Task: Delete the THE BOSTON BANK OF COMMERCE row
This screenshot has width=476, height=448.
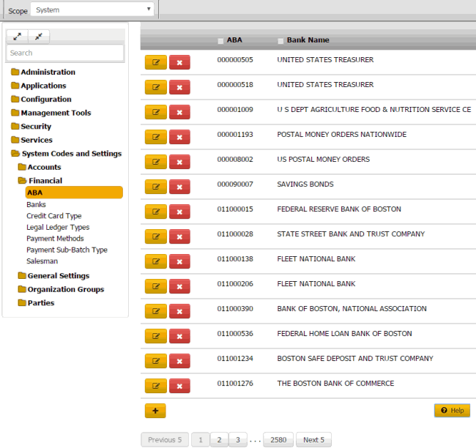Action: [x=179, y=386]
